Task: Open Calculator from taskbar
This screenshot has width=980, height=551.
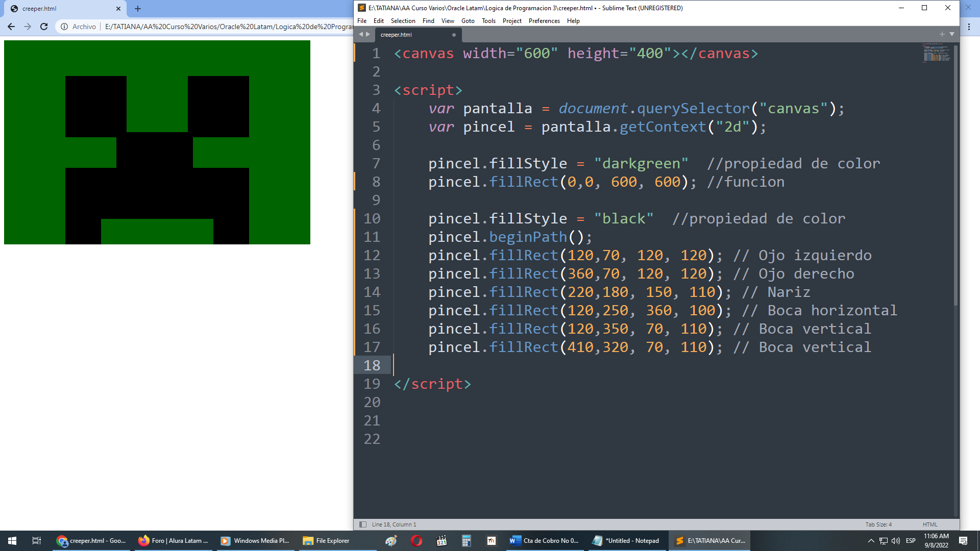Action: (467, 541)
